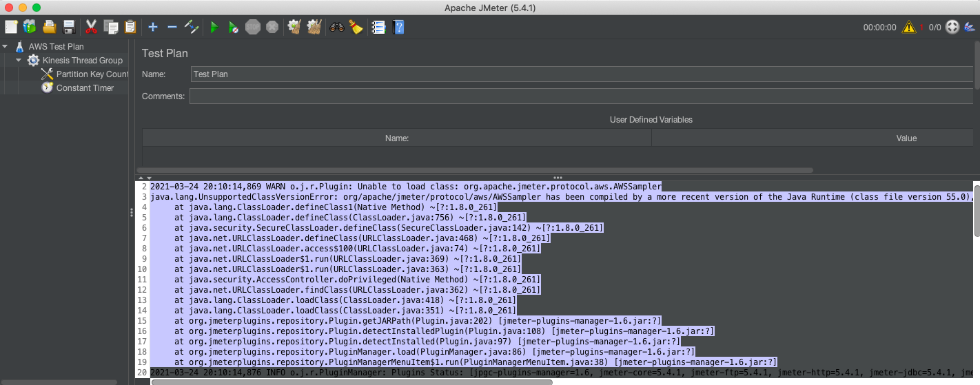This screenshot has width=980, height=385.
Task: Open the Templates icon in toolbar
Action: 30,27
